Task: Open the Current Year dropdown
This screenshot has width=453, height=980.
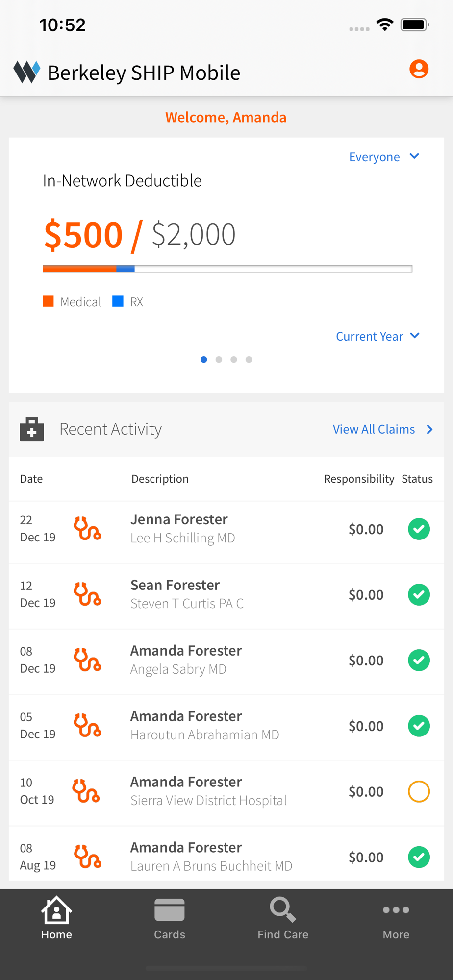Action: tap(377, 336)
